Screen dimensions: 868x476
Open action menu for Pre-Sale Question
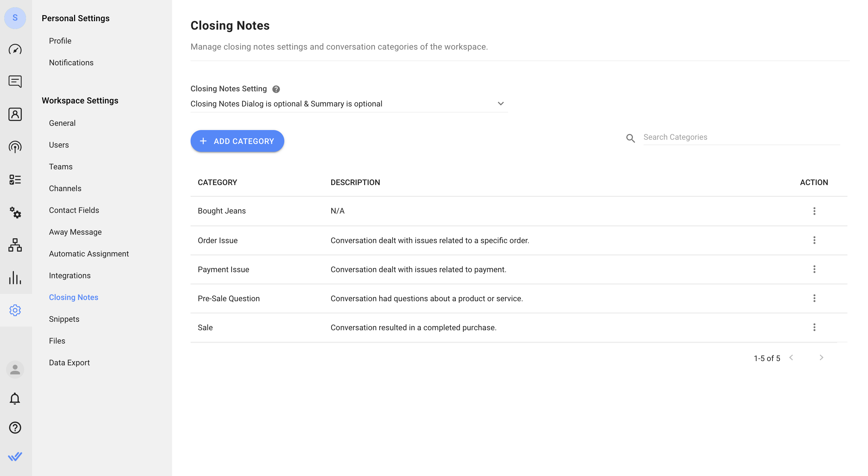click(x=814, y=298)
